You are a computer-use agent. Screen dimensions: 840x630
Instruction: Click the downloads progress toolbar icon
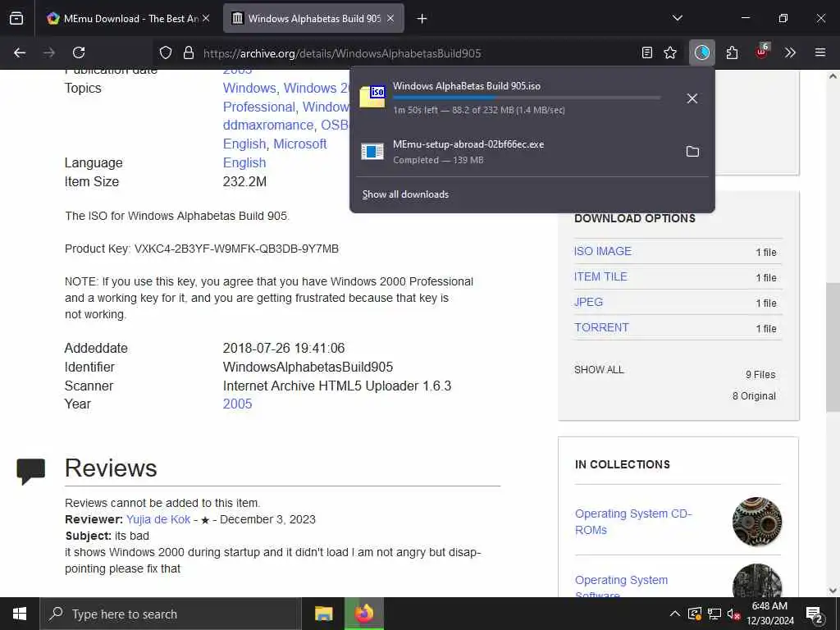[702, 52]
